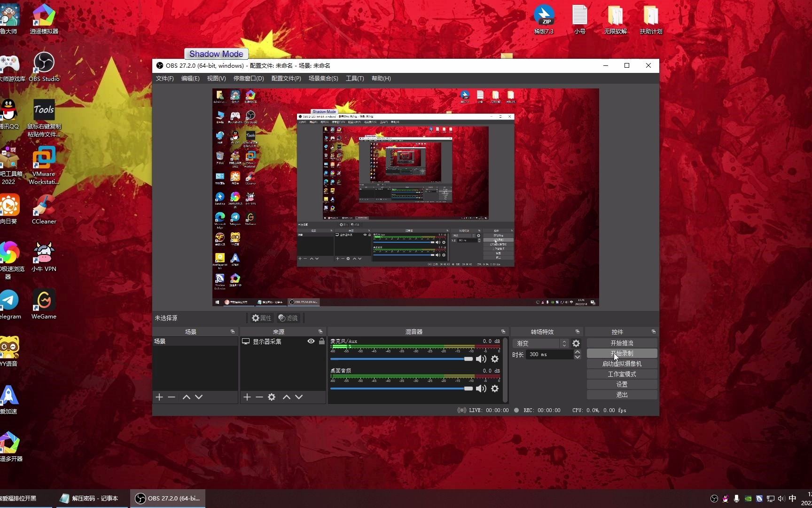Toggle lock icon of 显示器采集 source

coord(322,341)
